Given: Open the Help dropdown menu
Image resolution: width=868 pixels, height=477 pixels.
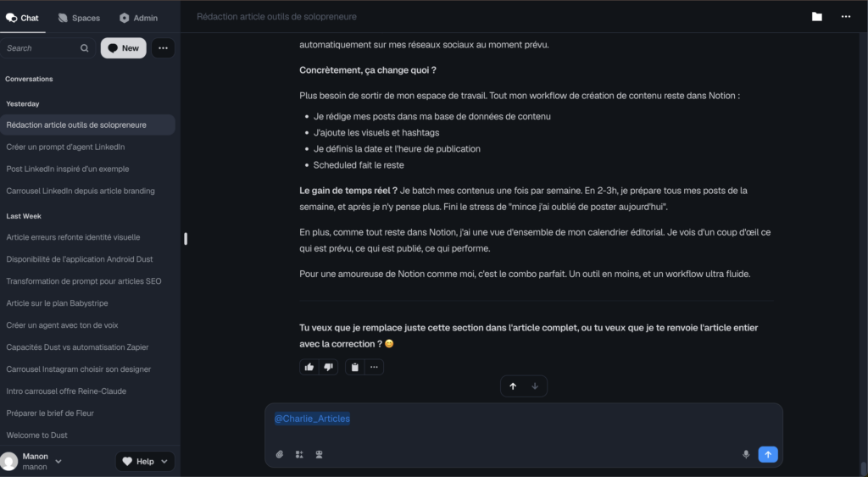Looking at the screenshot, I should pyautogui.click(x=145, y=461).
